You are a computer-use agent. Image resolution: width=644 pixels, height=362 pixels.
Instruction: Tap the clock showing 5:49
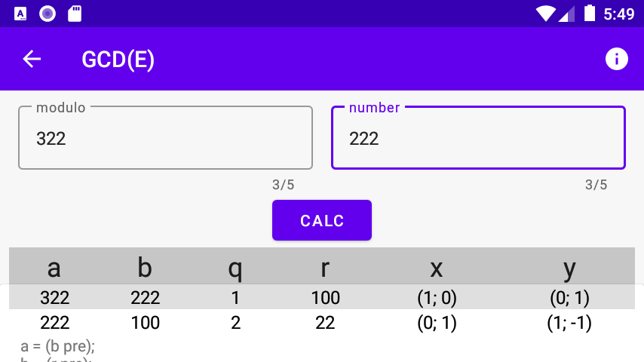[x=619, y=14]
